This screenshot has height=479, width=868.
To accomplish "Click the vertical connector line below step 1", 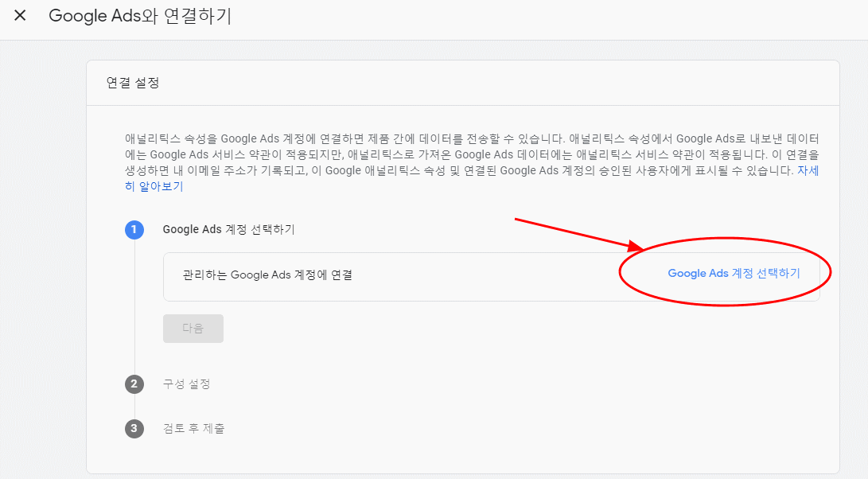I will [134, 306].
